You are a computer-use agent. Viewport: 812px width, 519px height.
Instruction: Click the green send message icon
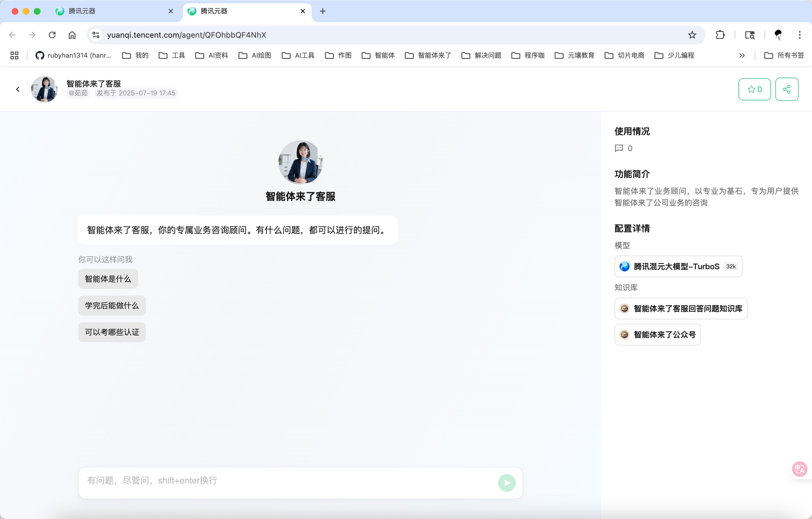click(507, 483)
